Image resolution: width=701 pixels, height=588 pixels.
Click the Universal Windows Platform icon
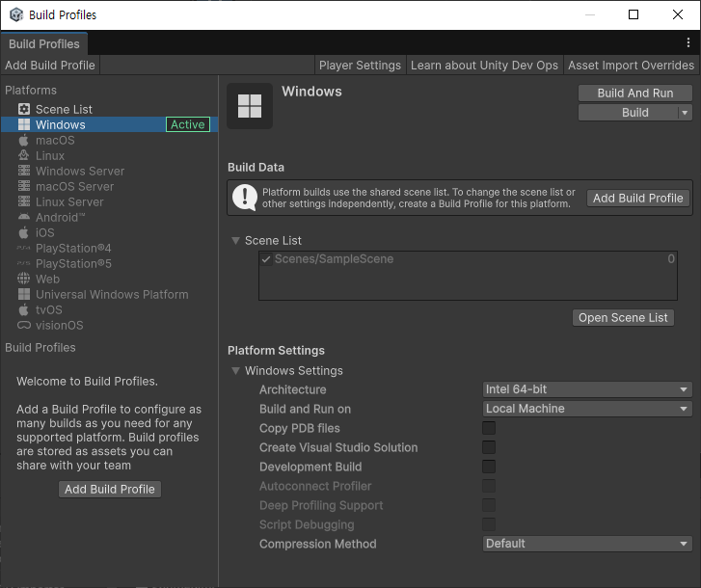click(x=24, y=294)
